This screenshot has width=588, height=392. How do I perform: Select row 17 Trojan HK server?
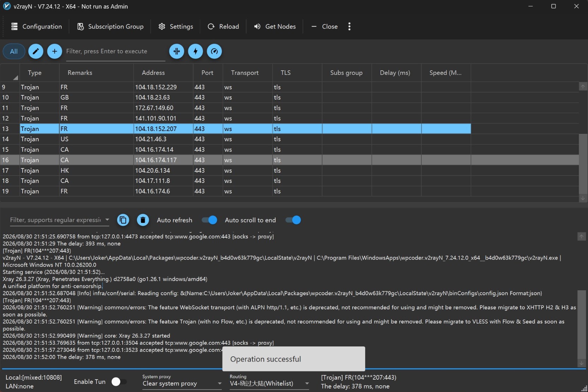pos(289,171)
